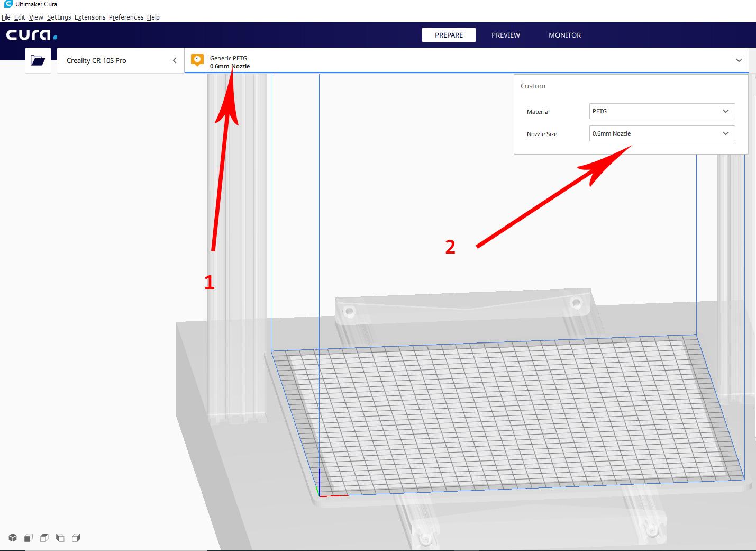
Task: Open the File menu
Action: coord(6,17)
